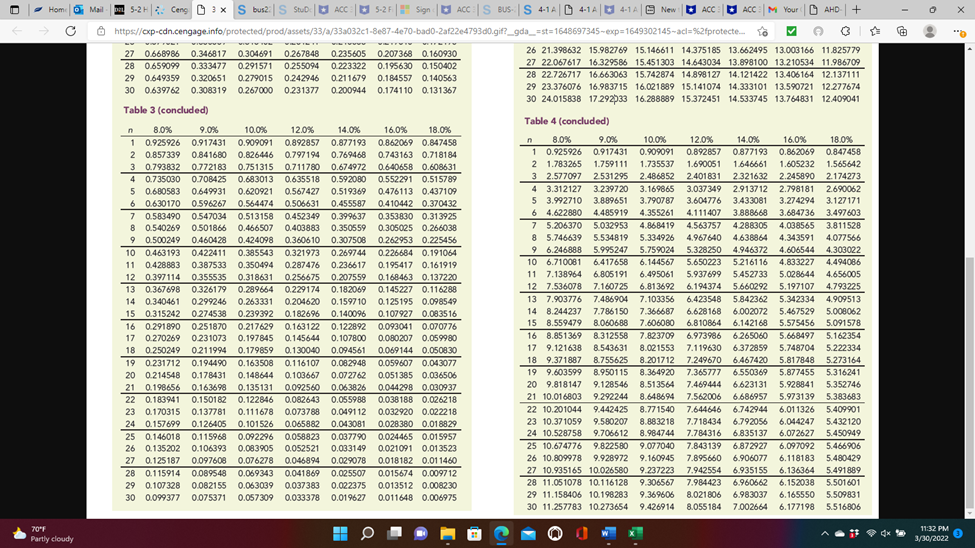Click the 'Table 3 (concluded)' heading
This screenshot has width=975, height=548.
click(165, 110)
